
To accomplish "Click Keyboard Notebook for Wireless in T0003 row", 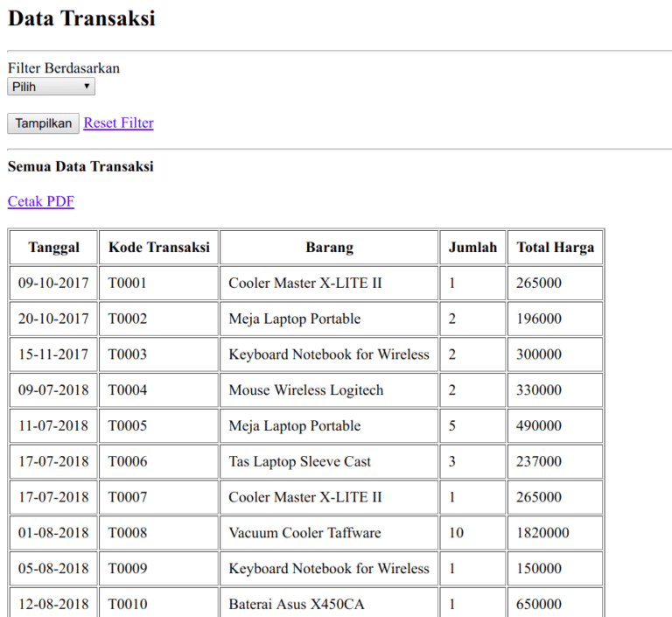I will (329, 354).
